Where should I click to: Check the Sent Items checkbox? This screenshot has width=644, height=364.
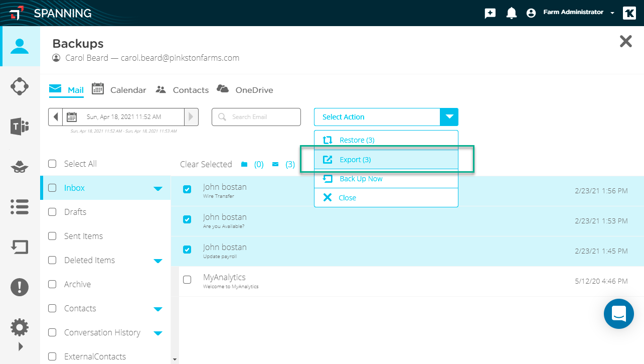pos(52,236)
